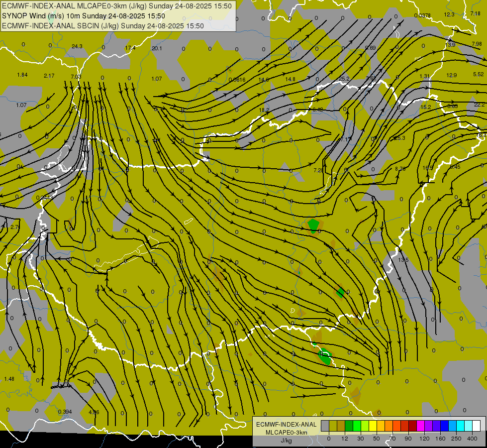Screen dimensions: 487x448
Task: Select the bright cyan legend swatch
Action: coord(460,426)
